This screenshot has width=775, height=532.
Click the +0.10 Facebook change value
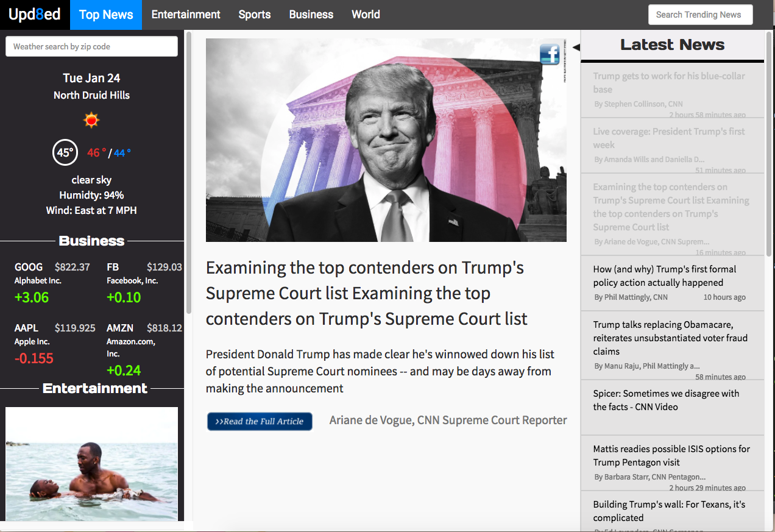click(x=124, y=297)
